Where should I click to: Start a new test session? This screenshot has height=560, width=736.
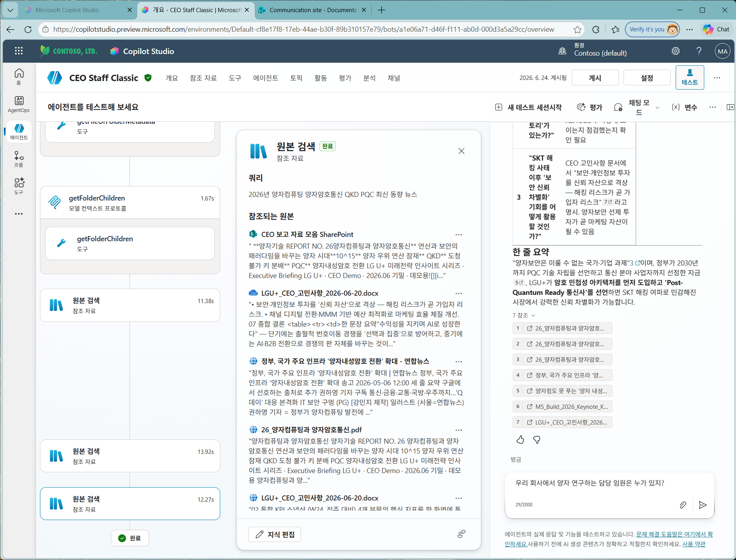[x=528, y=107]
